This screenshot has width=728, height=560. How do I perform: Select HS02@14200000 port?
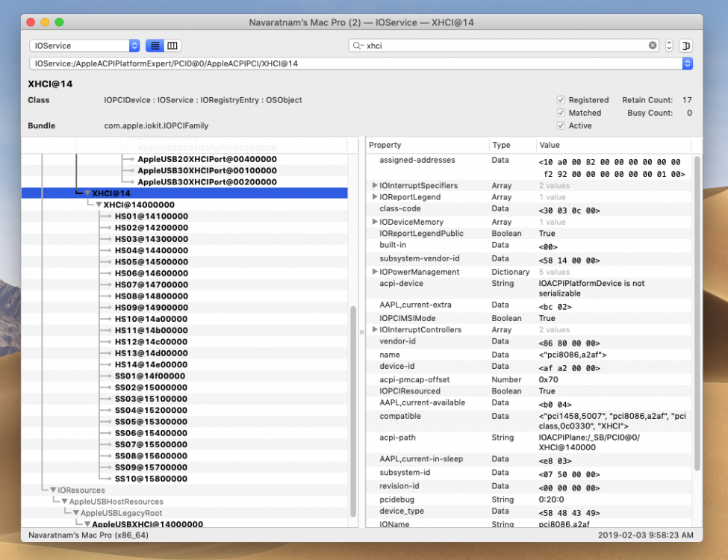(x=152, y=228)
